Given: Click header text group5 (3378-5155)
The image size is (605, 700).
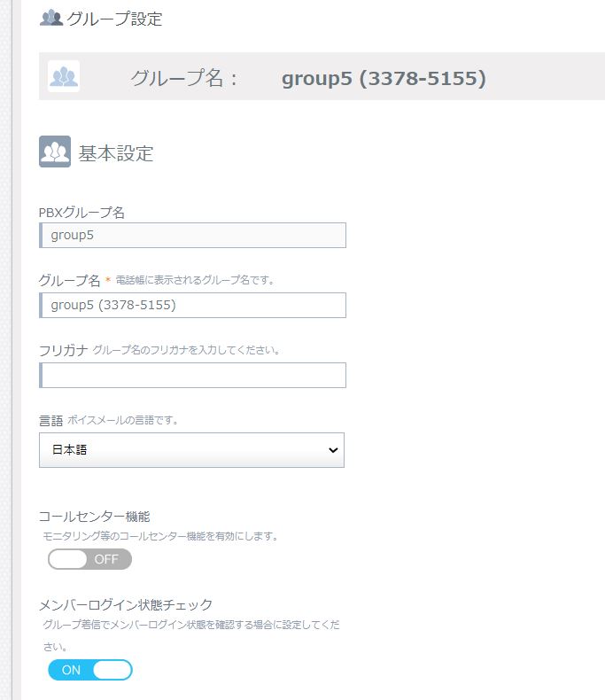Looking at the screenshot, I should [x=384, y=79].
